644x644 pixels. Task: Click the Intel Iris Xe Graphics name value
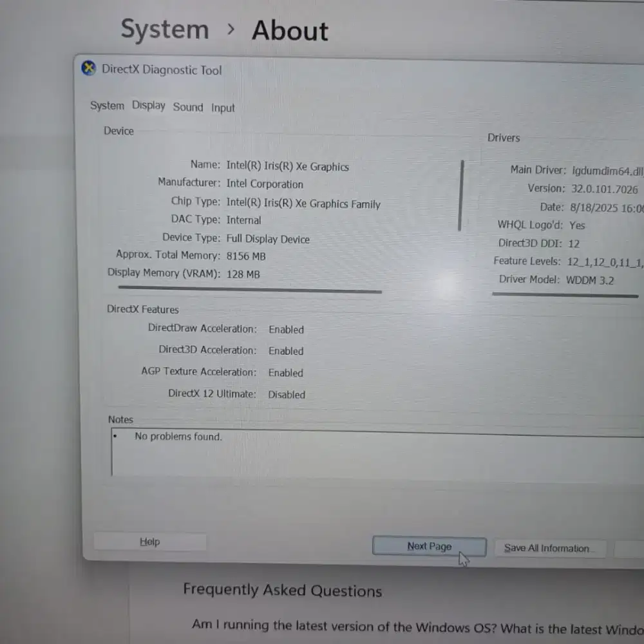click(x=287, y=166)
